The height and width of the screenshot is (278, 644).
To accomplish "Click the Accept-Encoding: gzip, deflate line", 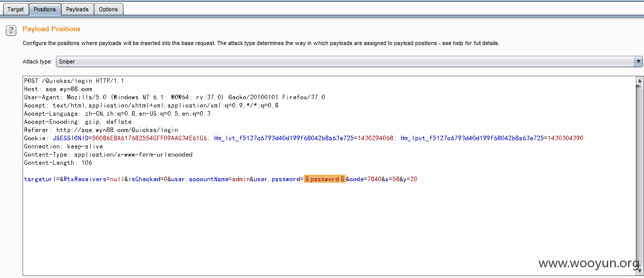I will coord(77,122).
